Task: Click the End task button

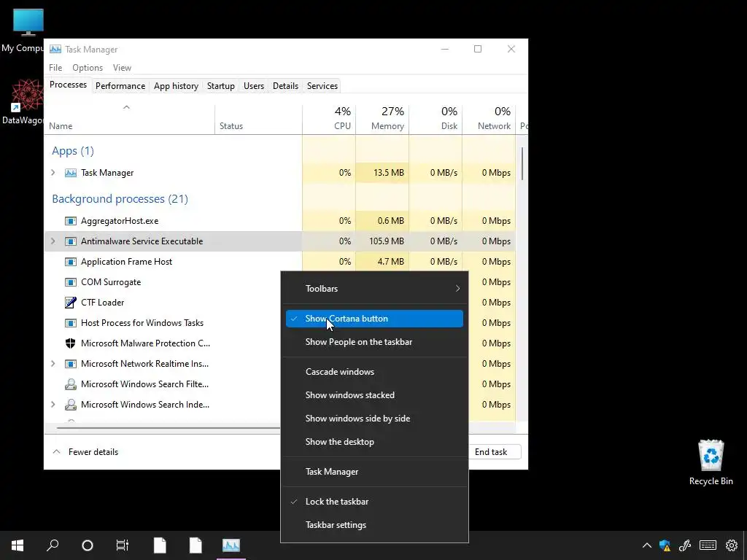Action: [x=491, y=452]
